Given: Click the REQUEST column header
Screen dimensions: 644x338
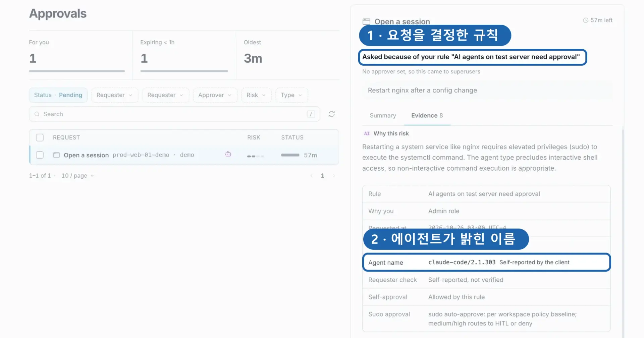Looking at the screenshot, I should [x=66, y=137].
